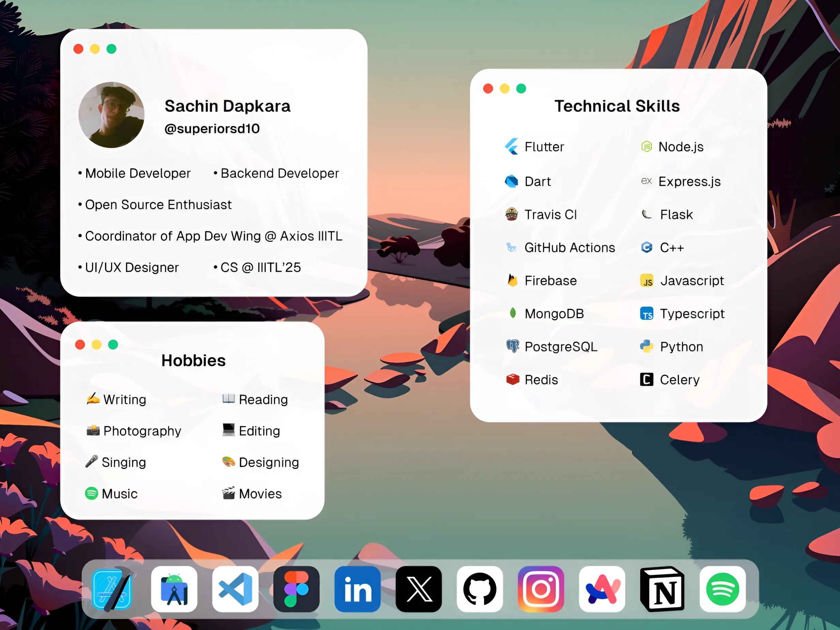Open Spotify from the dock
The width and height of the screenshot is (840, 630).
point(722,589)
